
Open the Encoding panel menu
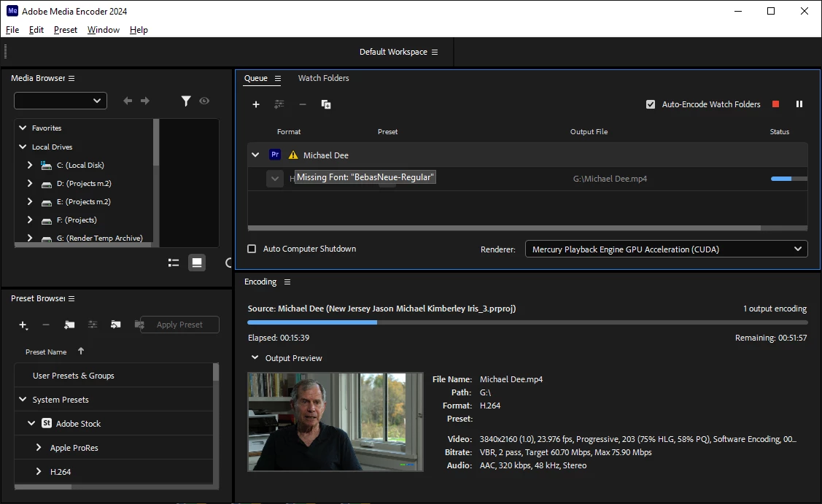click(x=287, y=282)
